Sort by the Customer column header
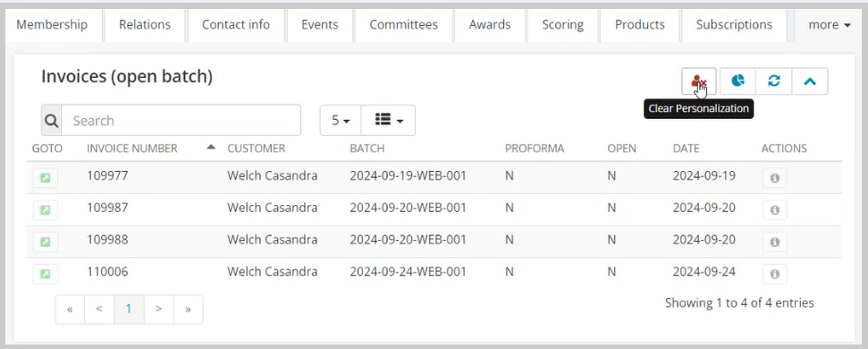The image size is (868, 349). coord(256,149)
